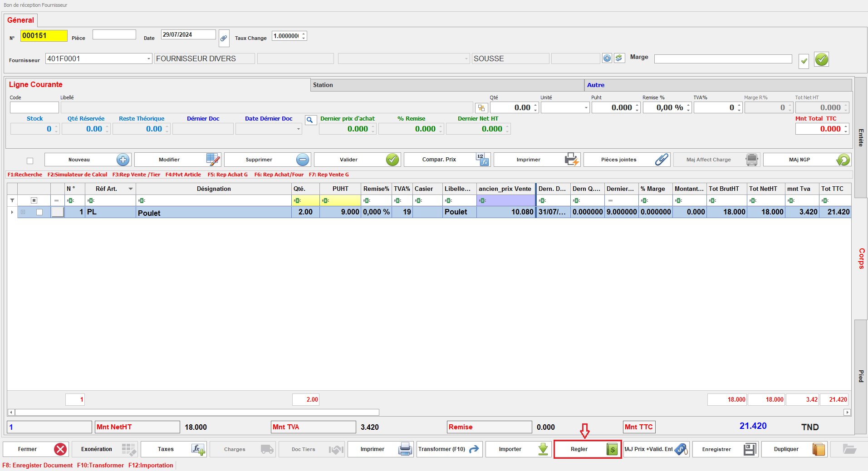
Task: Click the refresh supplier icon
Action: point(619,58)
